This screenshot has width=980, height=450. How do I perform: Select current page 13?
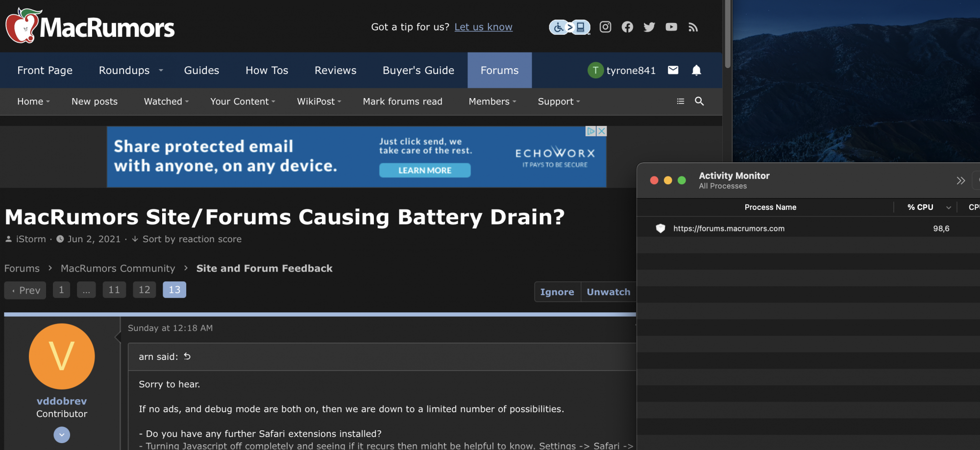point(174,290)
